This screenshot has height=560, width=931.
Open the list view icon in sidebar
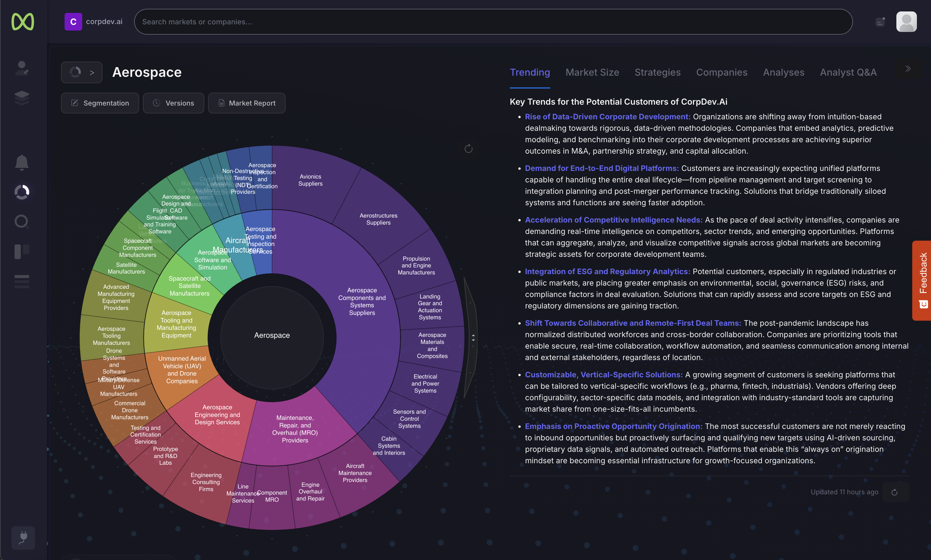coord(21,281)
